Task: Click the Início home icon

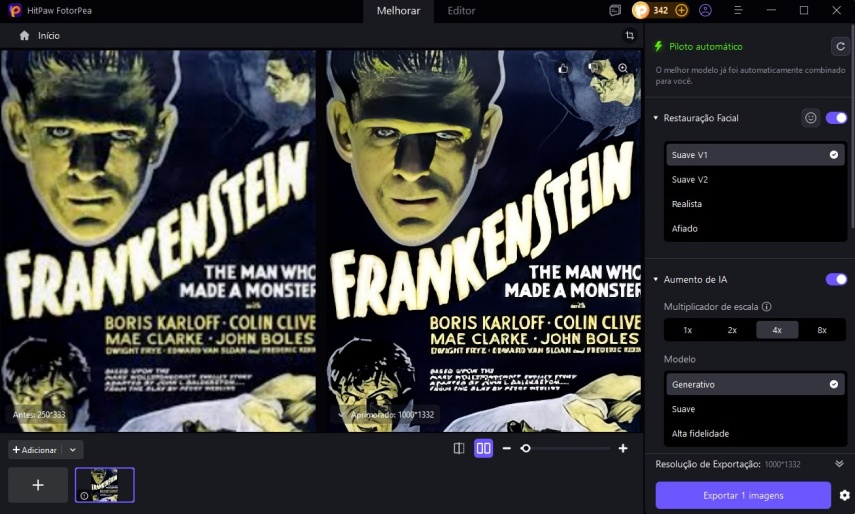Action: pyautogui.click(x=24, y=35)
